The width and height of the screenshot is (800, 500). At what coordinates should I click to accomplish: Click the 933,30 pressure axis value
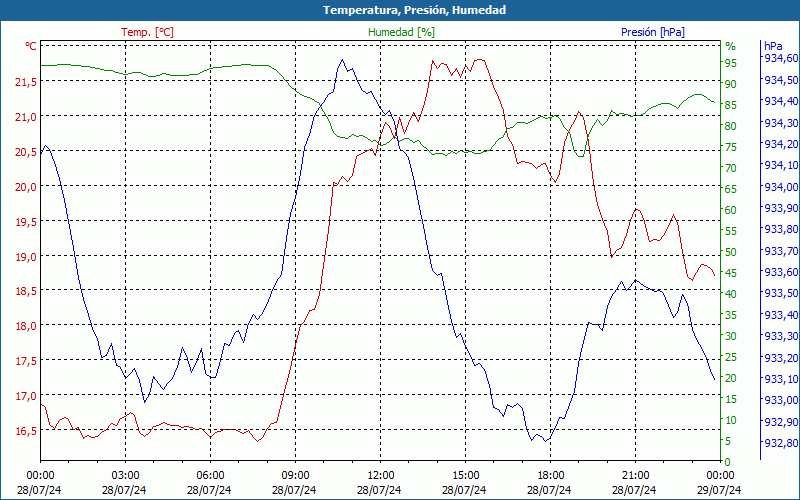[x=781, y=336]
